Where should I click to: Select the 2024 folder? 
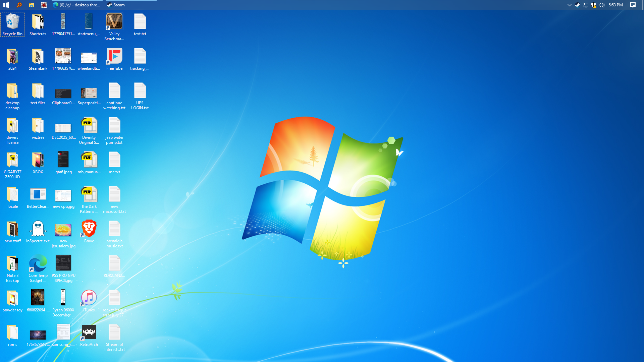click(x=12, y=59)
